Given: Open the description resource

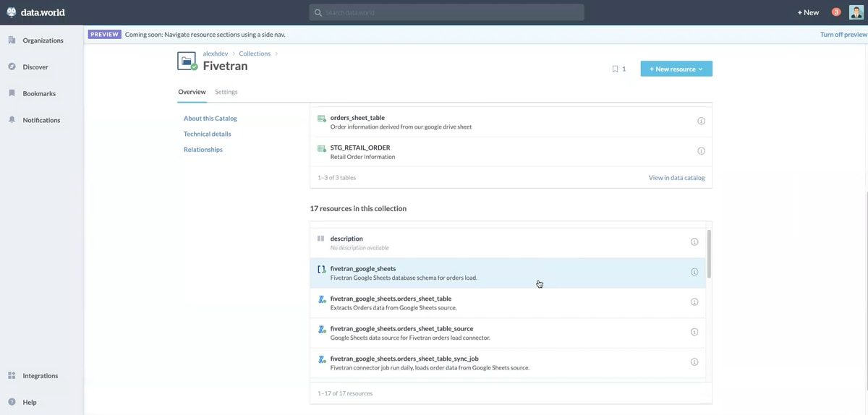Looking at the screenshot, I should pyautogui.click(x=346, y=239).
